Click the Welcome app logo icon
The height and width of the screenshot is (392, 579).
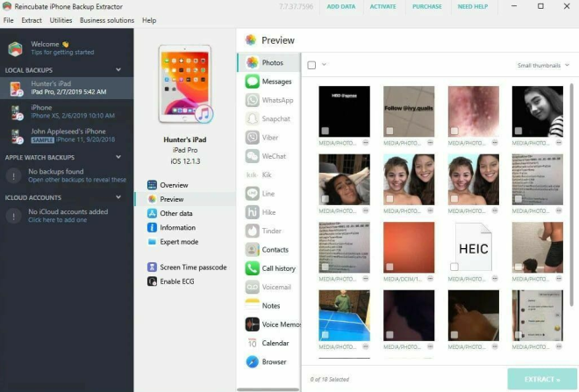[16, 48]
